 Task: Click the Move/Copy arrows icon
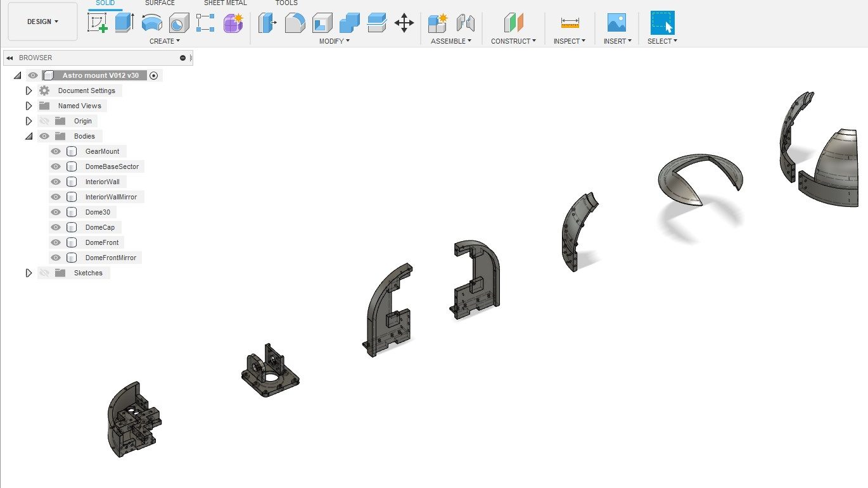click(404, 23)
